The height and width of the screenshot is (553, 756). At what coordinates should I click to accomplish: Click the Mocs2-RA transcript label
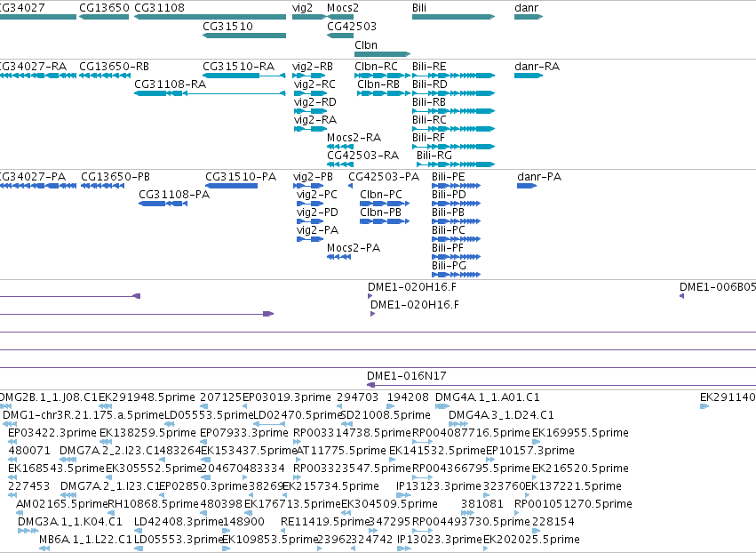pyautogui.click(x=354, y=138)
